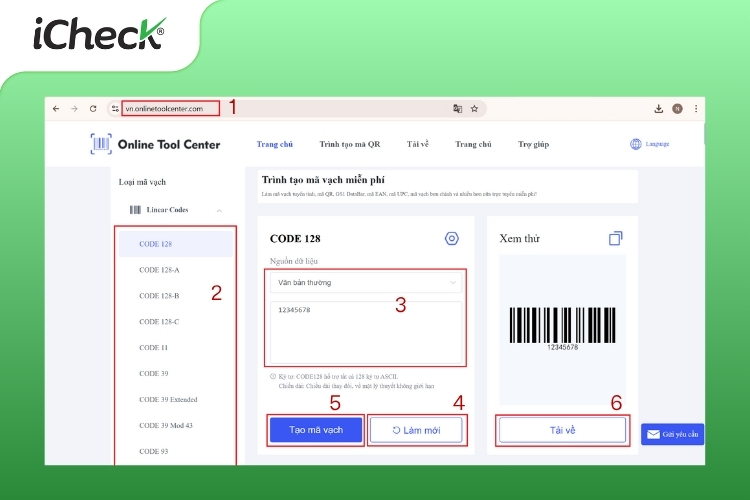This screenshot has width=750, height=500.
Task: Open Trình tạo mã QR menu
Action: (350, 144)
